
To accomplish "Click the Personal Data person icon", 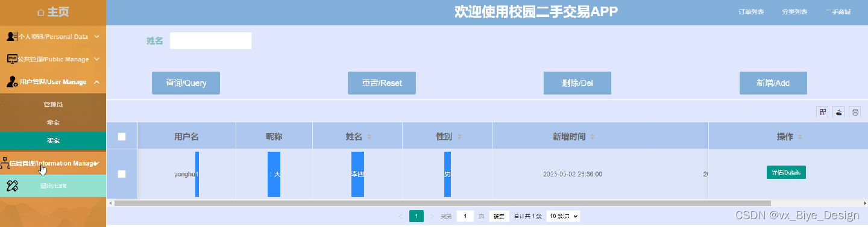I will coord(11,37).
